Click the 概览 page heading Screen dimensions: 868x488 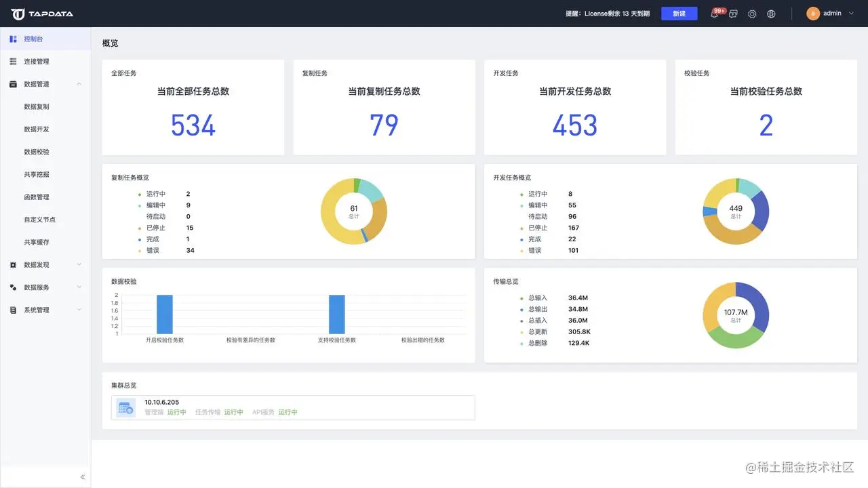(110, 43)
